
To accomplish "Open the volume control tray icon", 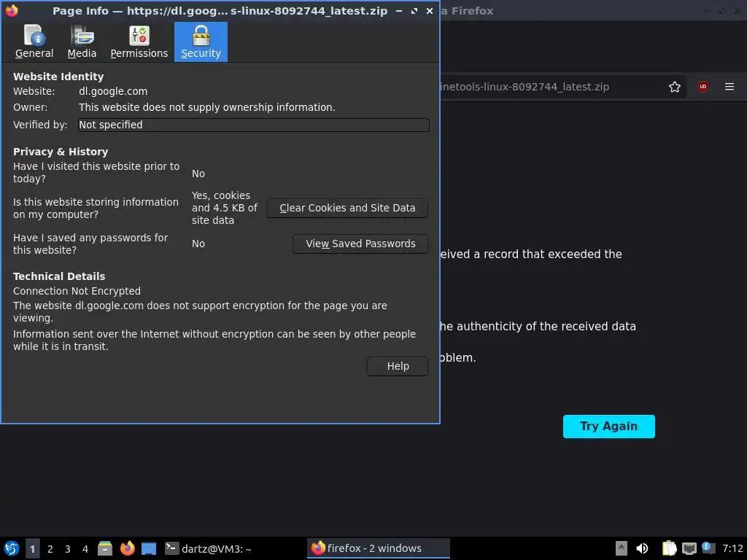I will click(642, 548).
